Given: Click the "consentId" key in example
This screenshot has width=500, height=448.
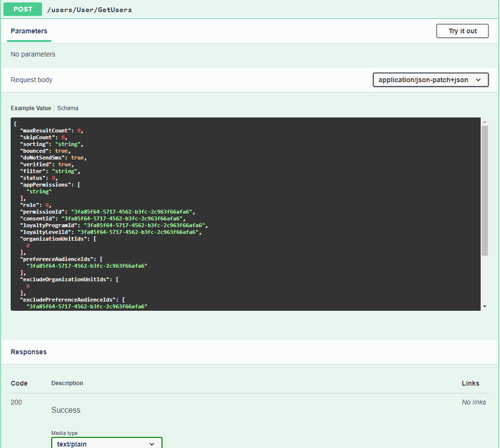Looking at the screenshot, I should pos(38,218).
